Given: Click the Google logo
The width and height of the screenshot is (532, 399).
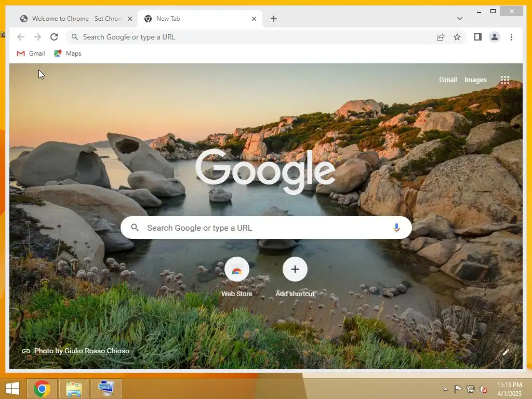Looking at the screenshot, I should tap(265, 171).
